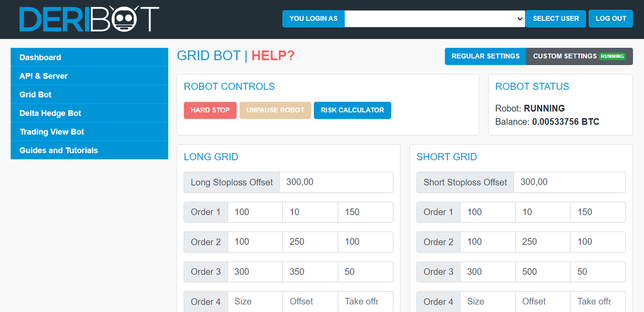Screen dimensions: 644x312
Task: Click the Short Stoploss Offset field
Action: click(x=569, y=182)
